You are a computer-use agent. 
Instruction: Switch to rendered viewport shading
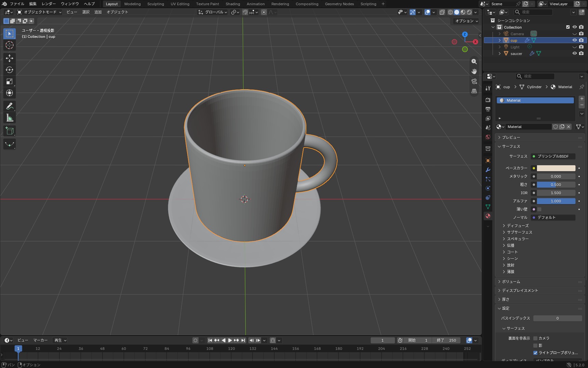click(469, 12)
